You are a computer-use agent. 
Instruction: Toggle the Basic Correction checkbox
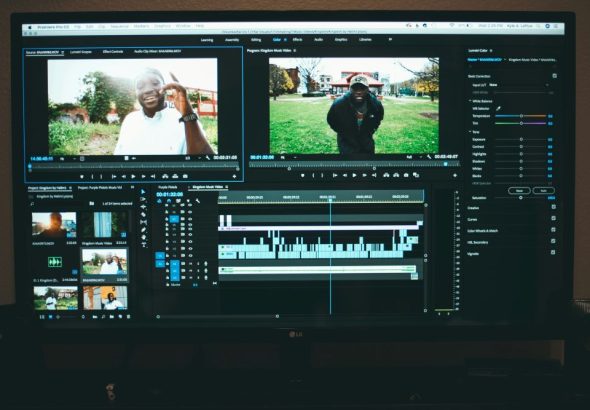point(554,76)
